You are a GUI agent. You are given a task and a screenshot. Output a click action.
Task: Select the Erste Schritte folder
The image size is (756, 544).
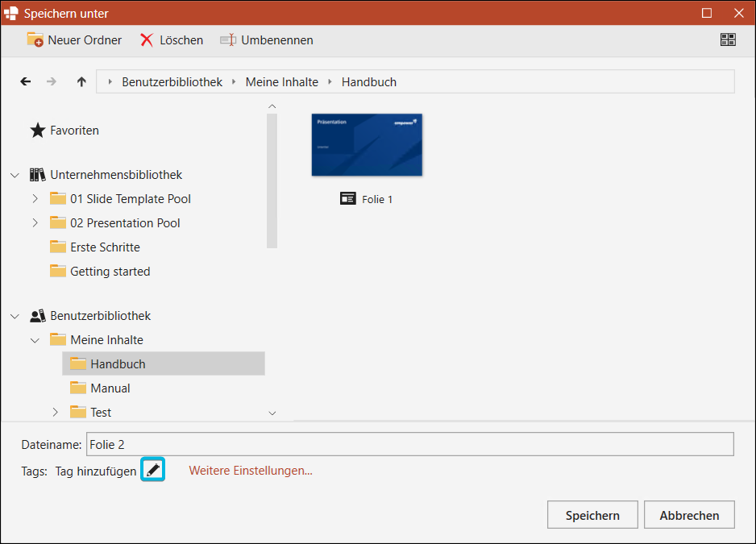pyautogui.click(x=95, y=247)
